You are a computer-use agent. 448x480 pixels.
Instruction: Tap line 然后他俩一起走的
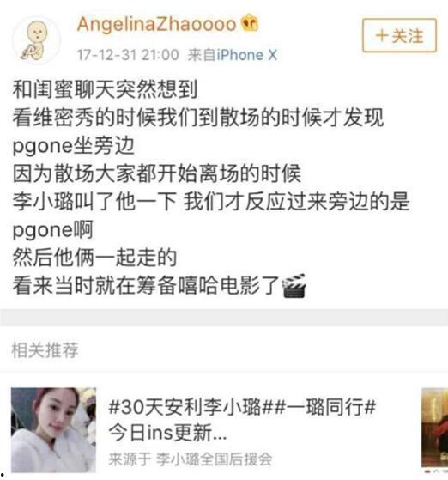[94, 258]
